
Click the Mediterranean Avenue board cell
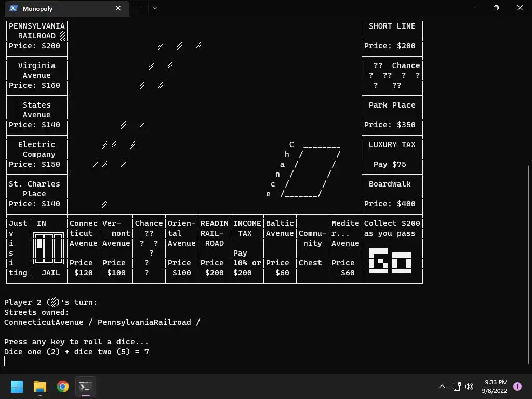[345, 248]
